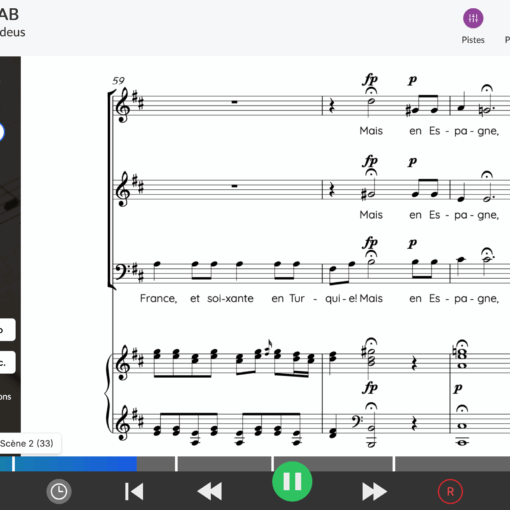
Task: Jump to the first white timeline marker
Action: [x=13, y=464]
